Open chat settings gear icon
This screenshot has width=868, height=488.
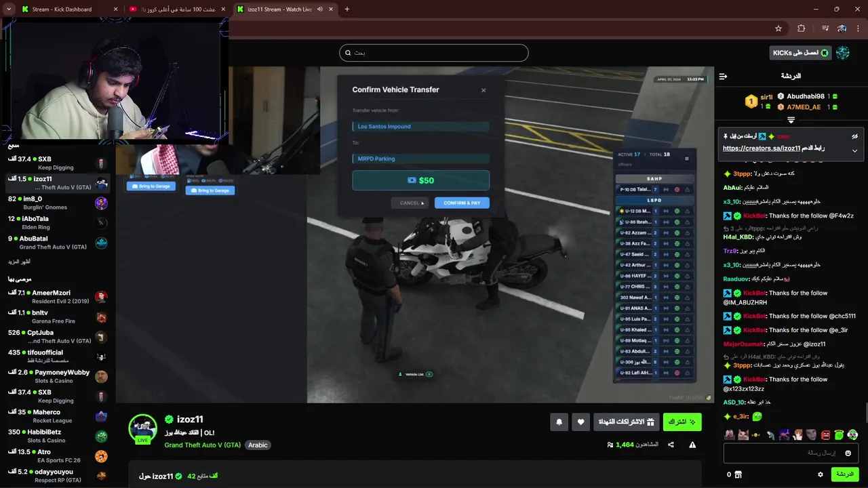821,474
